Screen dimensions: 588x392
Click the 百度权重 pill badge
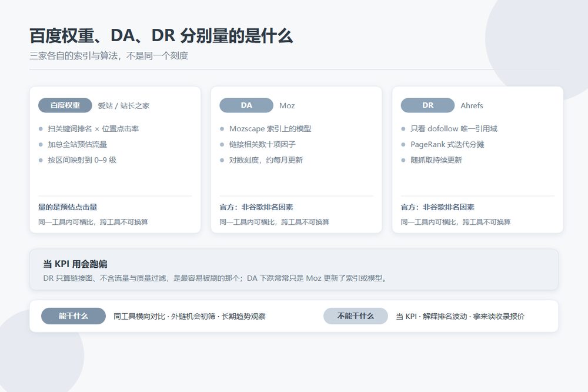65,105
